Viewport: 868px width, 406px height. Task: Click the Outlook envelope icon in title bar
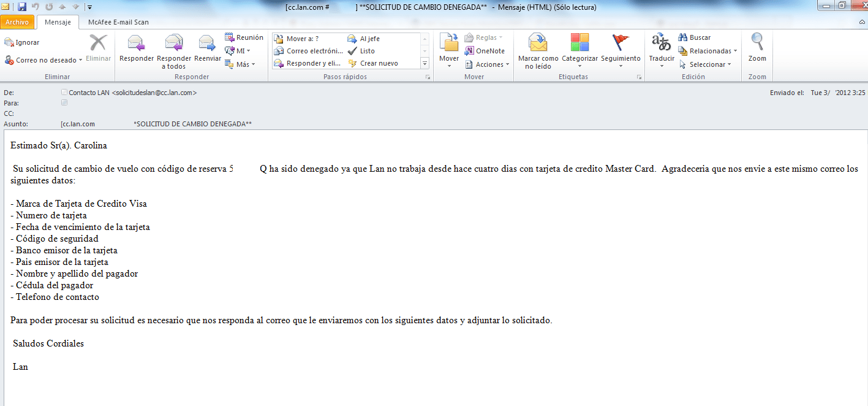coord(6,7)
